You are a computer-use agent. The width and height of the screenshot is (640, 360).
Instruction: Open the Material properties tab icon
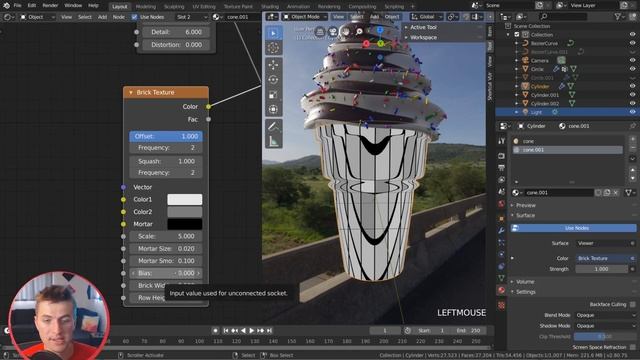click(x=502, y=290)
